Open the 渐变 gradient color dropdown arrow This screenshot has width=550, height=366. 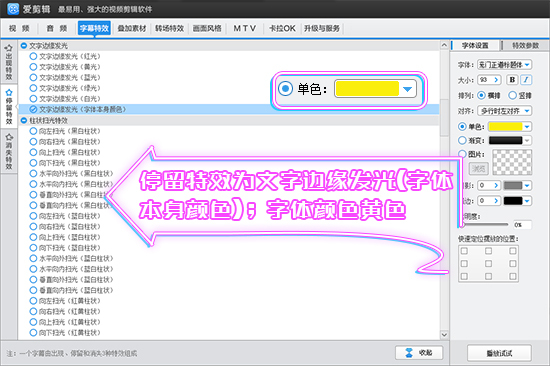click(x=527, y=140)
